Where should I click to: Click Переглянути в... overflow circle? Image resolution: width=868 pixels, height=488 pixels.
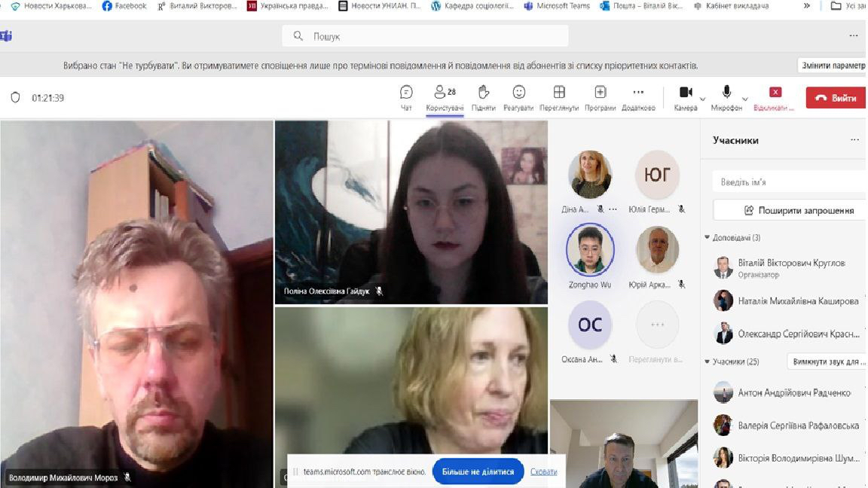[x=656, y=325]
